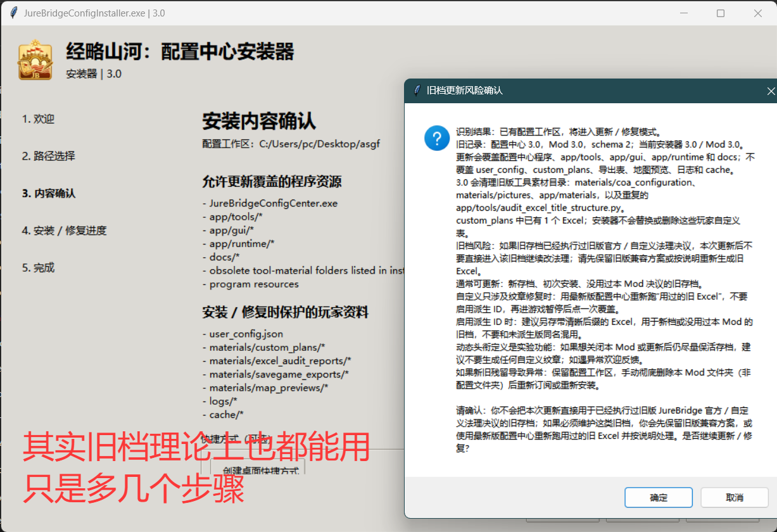Click the materials/custom_plans/* entry

point(263,346)
